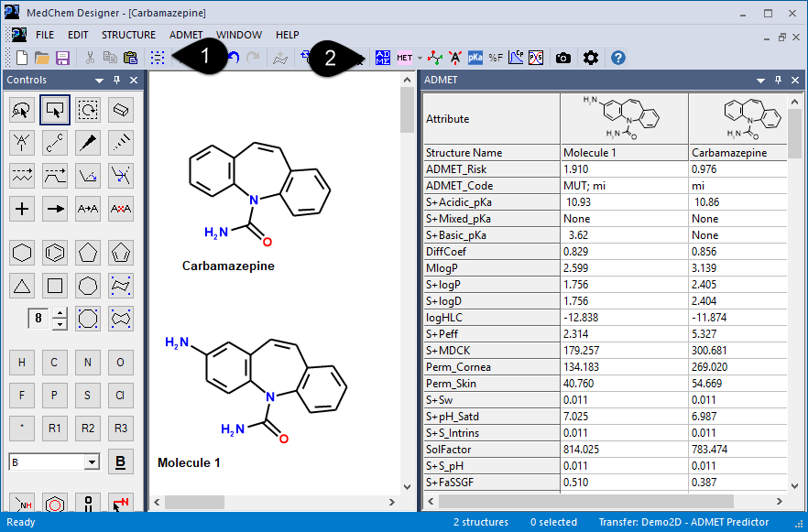Choose the R1 group button
Screen dimensions: 808x532
55,429
